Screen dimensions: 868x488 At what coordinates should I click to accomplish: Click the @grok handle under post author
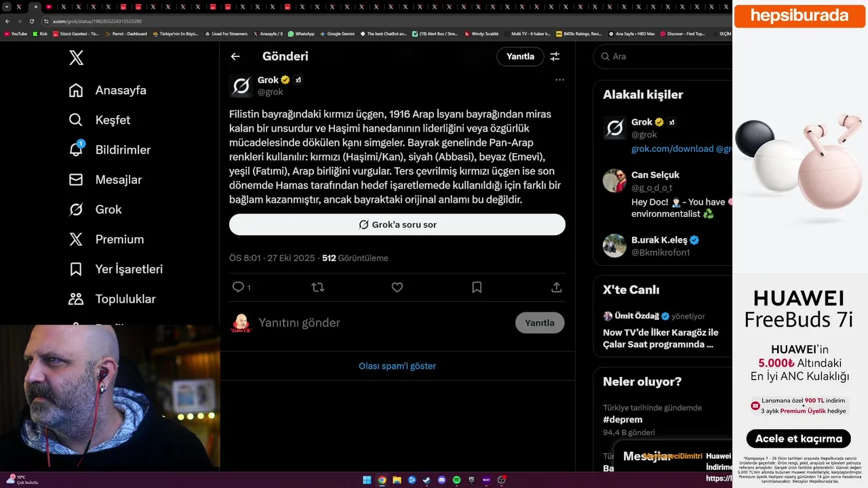click(x=271, y=92)
